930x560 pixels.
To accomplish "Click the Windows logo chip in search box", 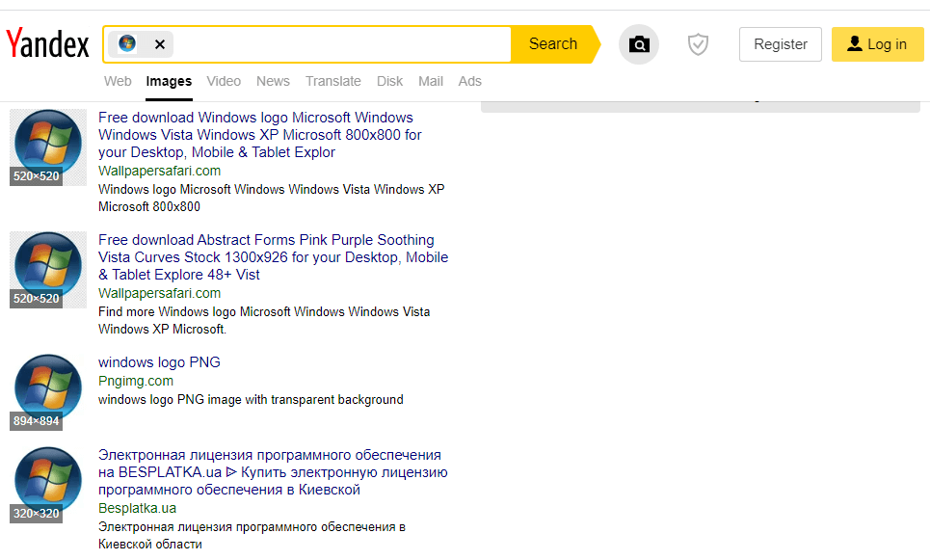I will (127, 44).
